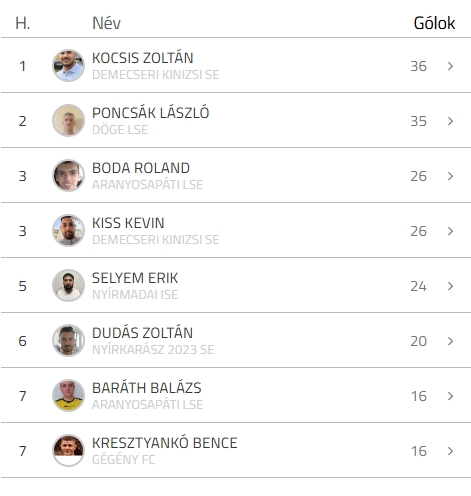The width and height of the screenshot is (471, 496).
Task: Open chevron for Boda Roland's 26 goals
Action: pos(450,176)
